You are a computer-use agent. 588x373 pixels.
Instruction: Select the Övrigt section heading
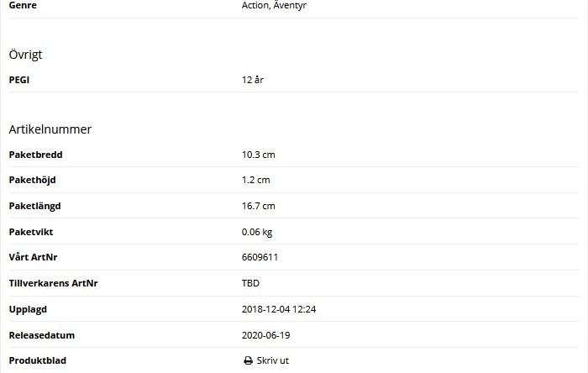(26, 55)
